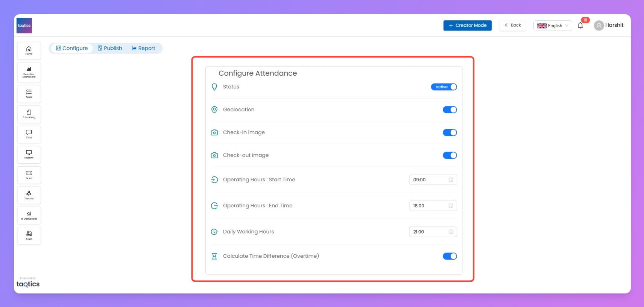Click the clock icon beside Daily Working Hours

click(x=214, y=232)
